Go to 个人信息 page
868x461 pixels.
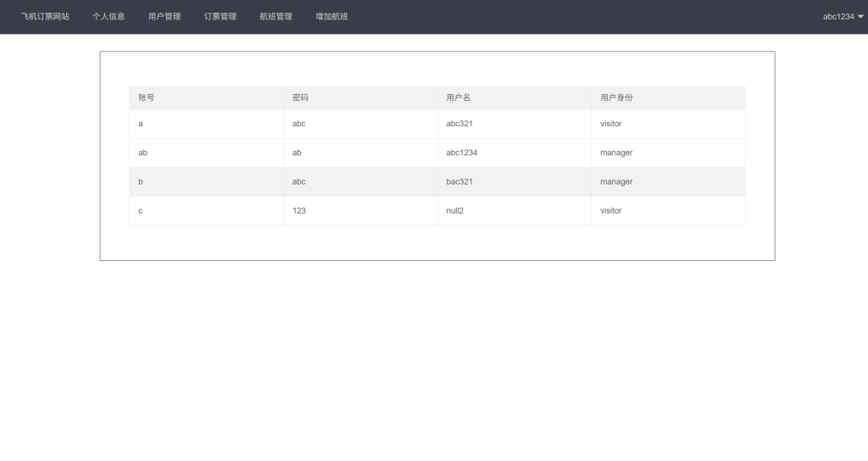[x=108, y=17]
